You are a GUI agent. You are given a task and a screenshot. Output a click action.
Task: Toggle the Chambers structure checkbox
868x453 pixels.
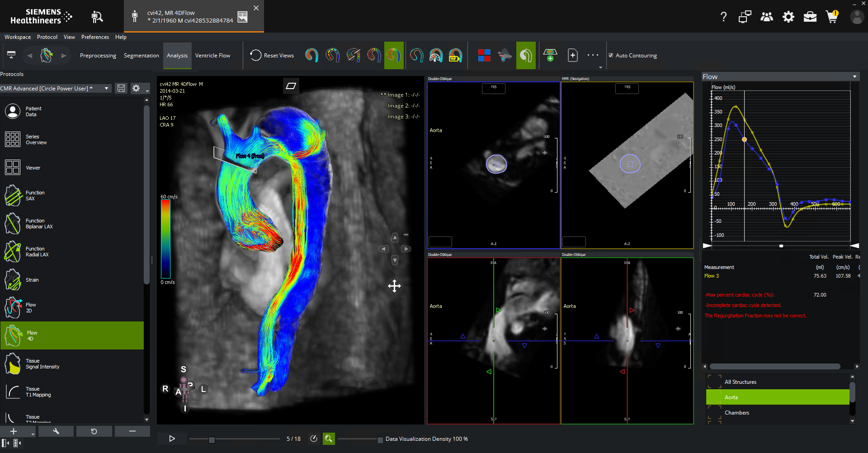tap(714, 413)
